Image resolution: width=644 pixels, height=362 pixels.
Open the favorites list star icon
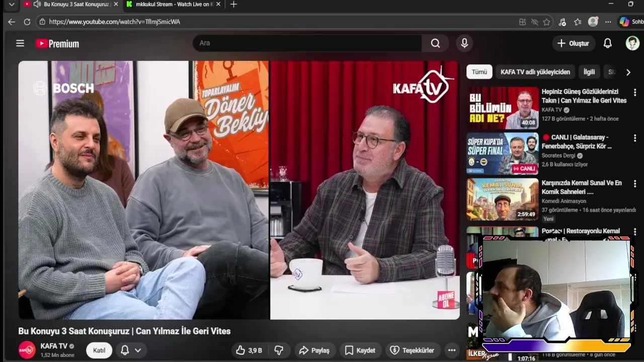578,22
